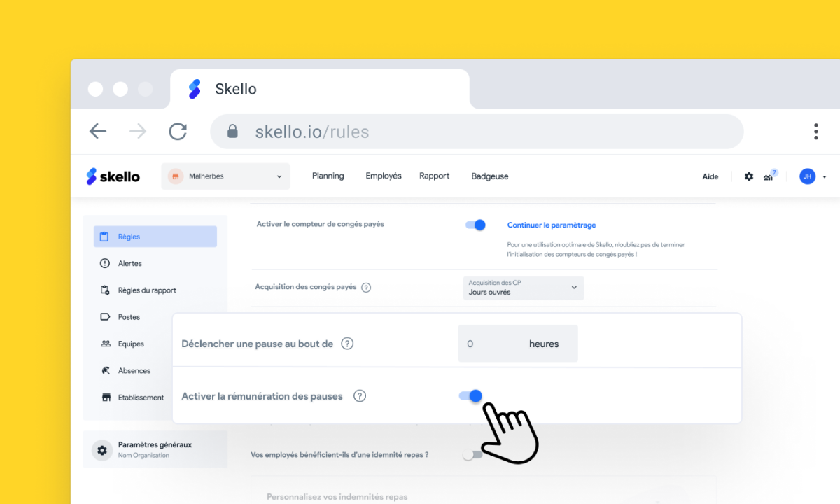Enable the indemnité repas toggle
Image resolution: width=840 pixels, height=504 pixels.
tap(472, 455)
